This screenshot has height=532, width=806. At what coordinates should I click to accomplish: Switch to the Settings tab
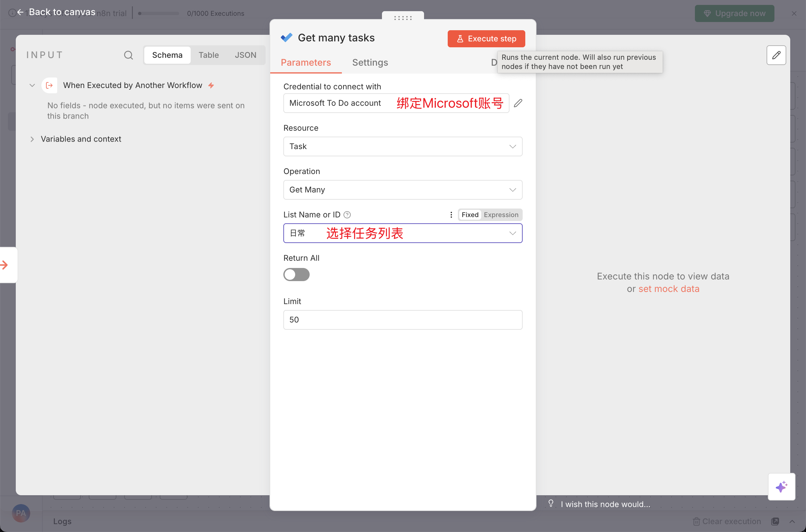point(370,63)
